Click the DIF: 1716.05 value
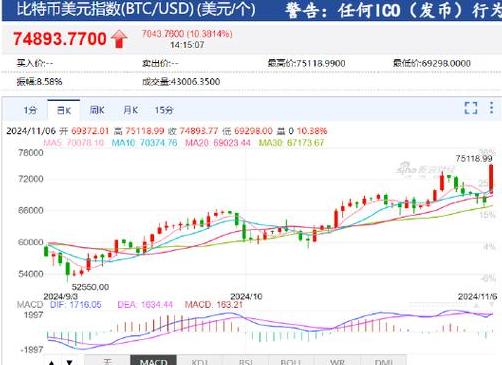This screenshot has width=502, height=365. (x=76, y=305)
